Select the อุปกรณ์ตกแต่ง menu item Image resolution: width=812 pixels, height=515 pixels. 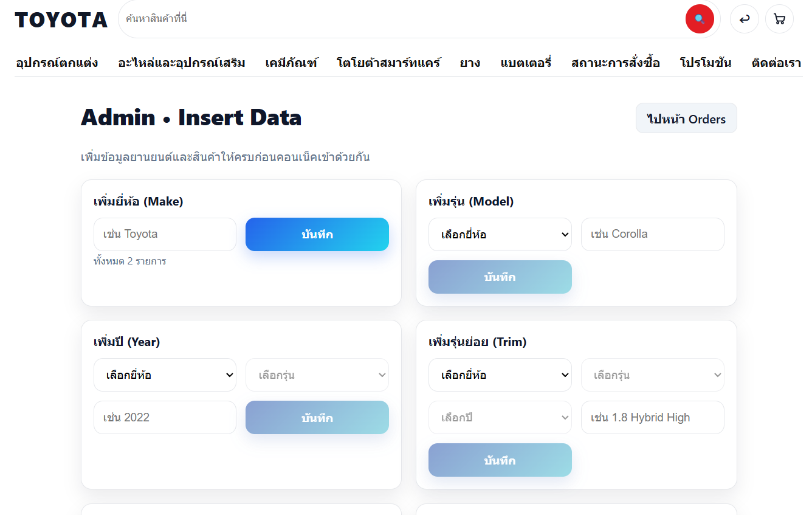[57, 62]
